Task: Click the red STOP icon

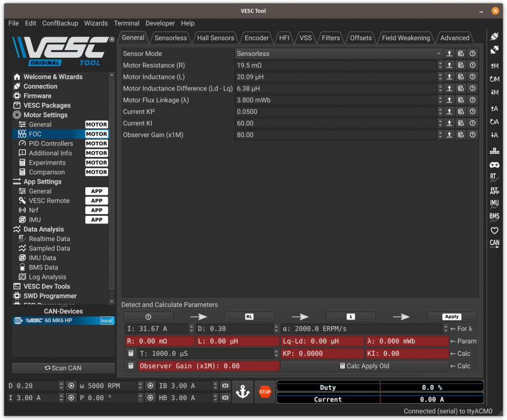Action: (x=265, y=392)
